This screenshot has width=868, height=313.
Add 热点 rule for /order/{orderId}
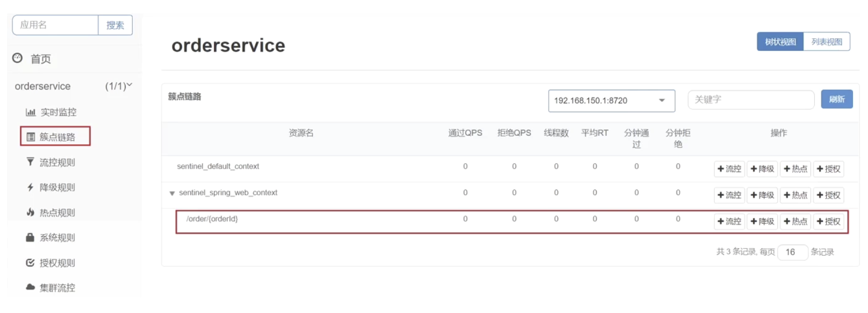(x=795, y=221)
